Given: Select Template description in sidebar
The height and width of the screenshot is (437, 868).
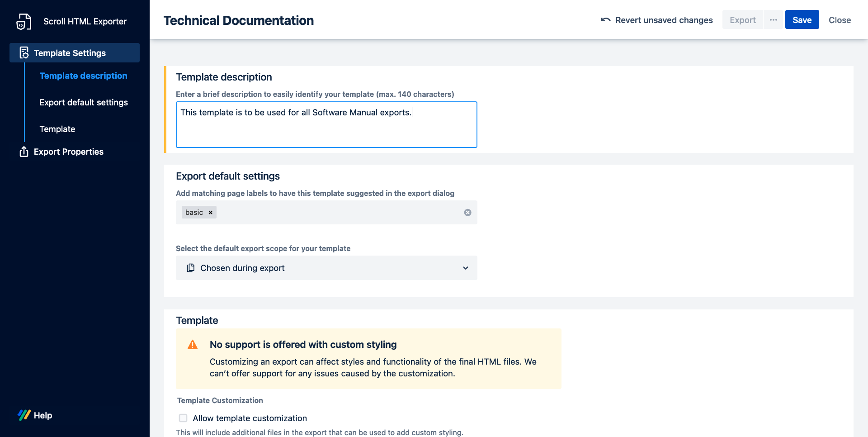Looking at the screenshot, I should [83, 76].
